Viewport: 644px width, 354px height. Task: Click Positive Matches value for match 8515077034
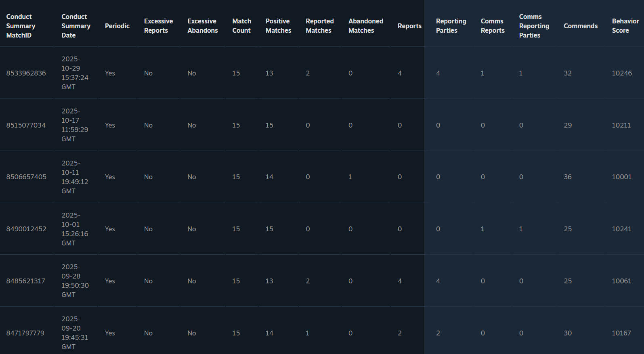269,125
